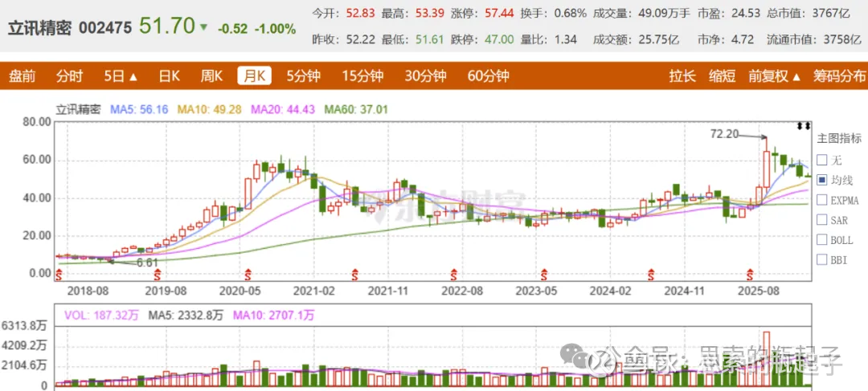
Task: Enable the SAR indicator checkbox
Action: tap(821, 219)
